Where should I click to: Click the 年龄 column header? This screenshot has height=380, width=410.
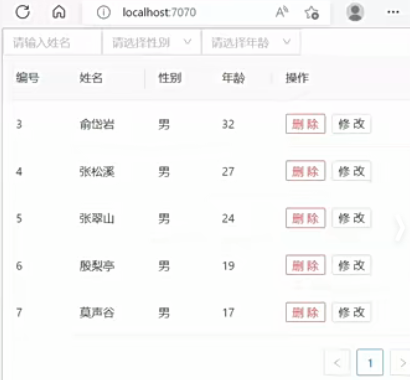pyautogui.click(x=233, y=78)
